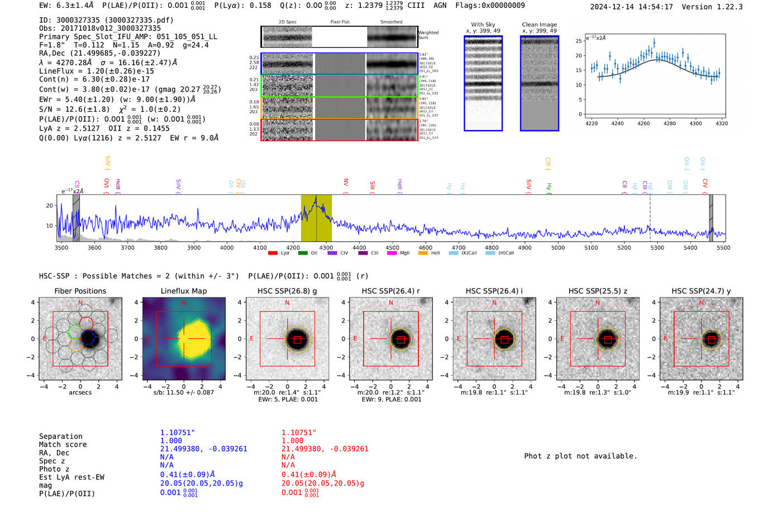Screen dimensions: 782x532
Task: Click the (K)CaII light blue legend swatch
Action: click(x=453, y=253)
